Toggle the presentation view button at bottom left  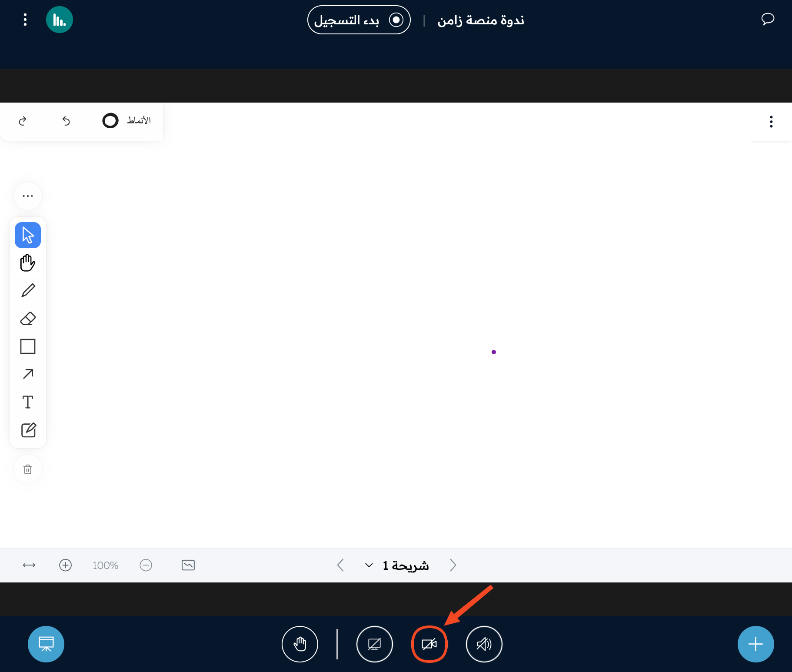point(46,644)
